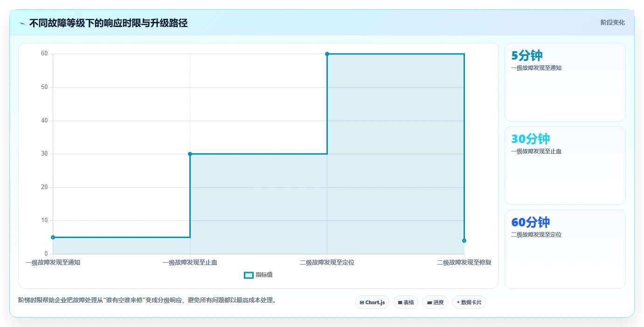Select the data point at 一级故障发现至通知
644x327 pixels.
point(53,237)
